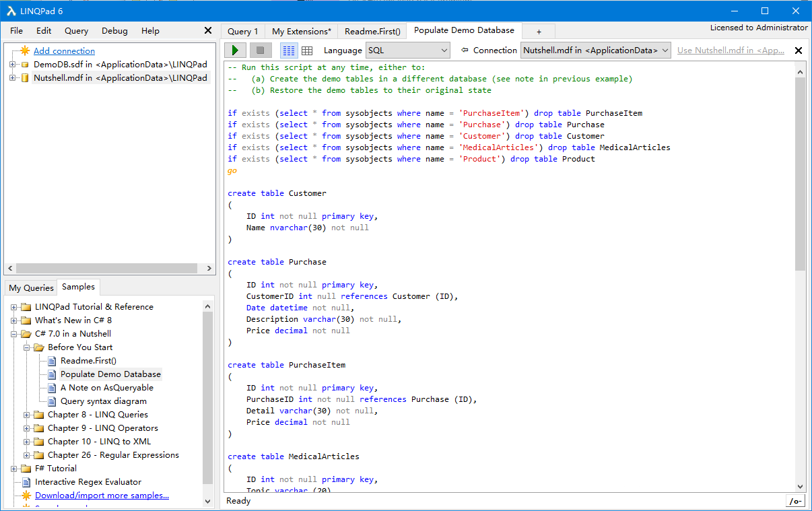Click Use Nutshell.mdf link at top right
The width and height of the screenshot is (812, 511).
click(731, 50)
